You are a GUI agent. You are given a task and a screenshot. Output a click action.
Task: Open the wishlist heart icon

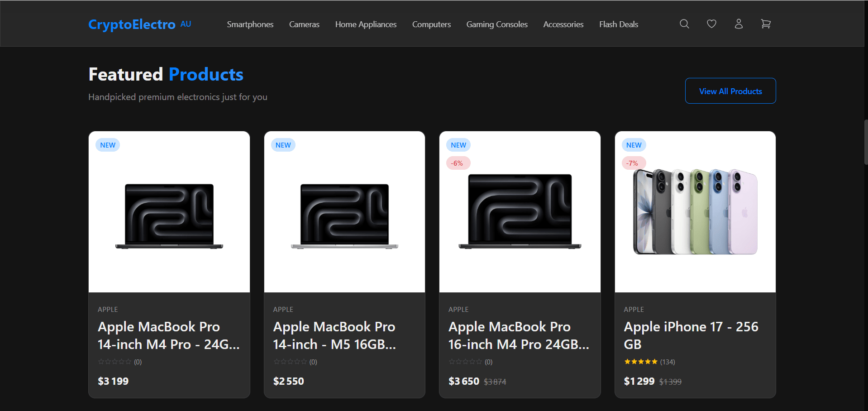coord(711,24)
